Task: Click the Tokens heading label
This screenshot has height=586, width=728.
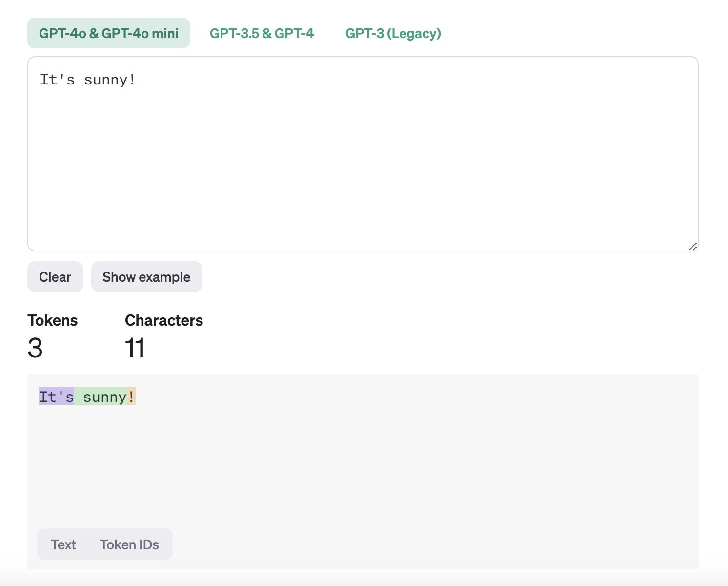Action: [53, 320]
